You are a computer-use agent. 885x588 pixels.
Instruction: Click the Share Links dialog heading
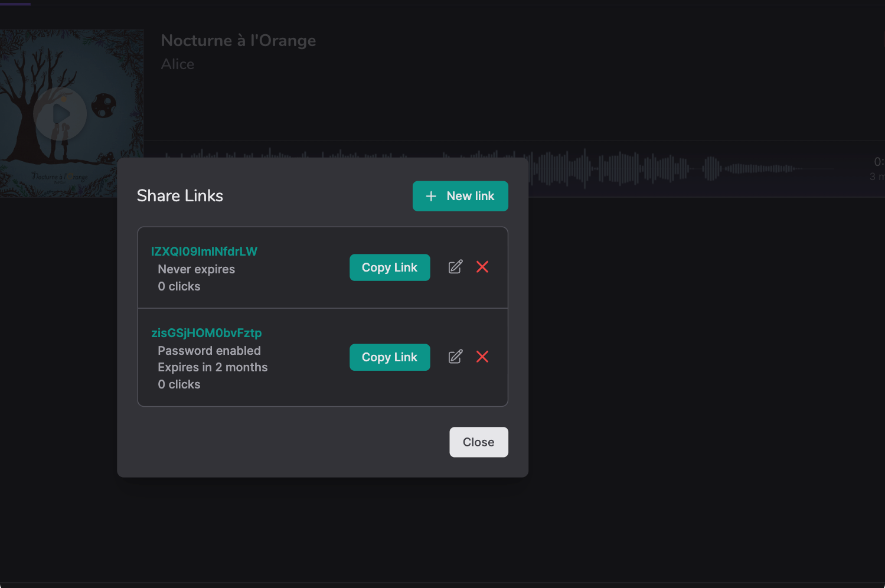click(179, 195)
